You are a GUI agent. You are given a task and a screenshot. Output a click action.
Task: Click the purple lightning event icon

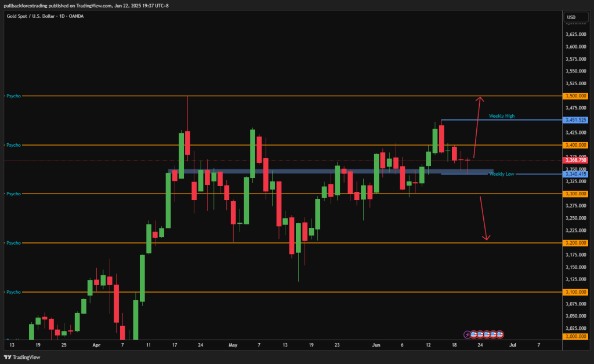point(468,334)
